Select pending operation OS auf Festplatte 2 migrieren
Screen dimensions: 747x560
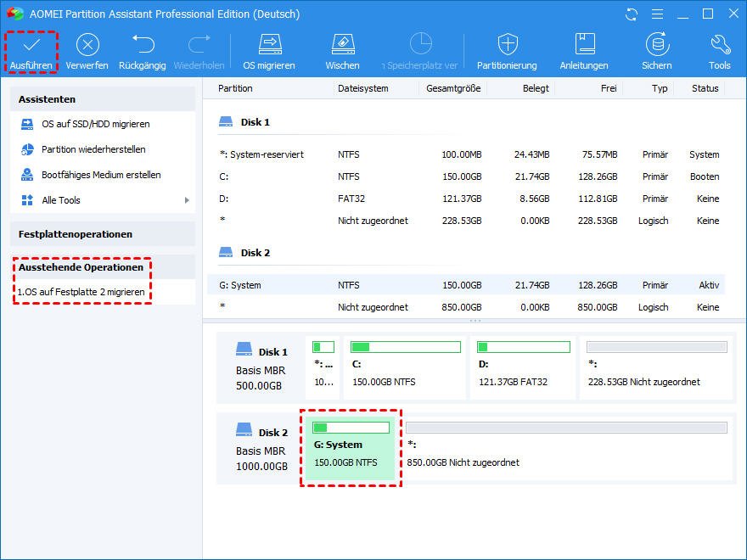pos(81,292)
